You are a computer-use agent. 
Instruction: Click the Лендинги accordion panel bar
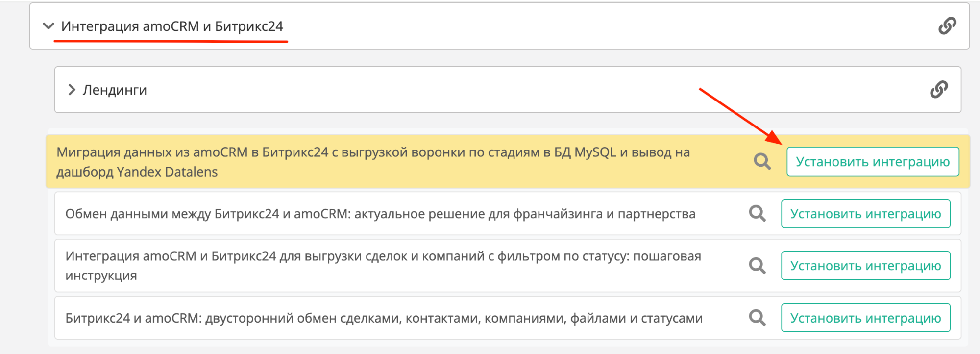tap(490, 90)
